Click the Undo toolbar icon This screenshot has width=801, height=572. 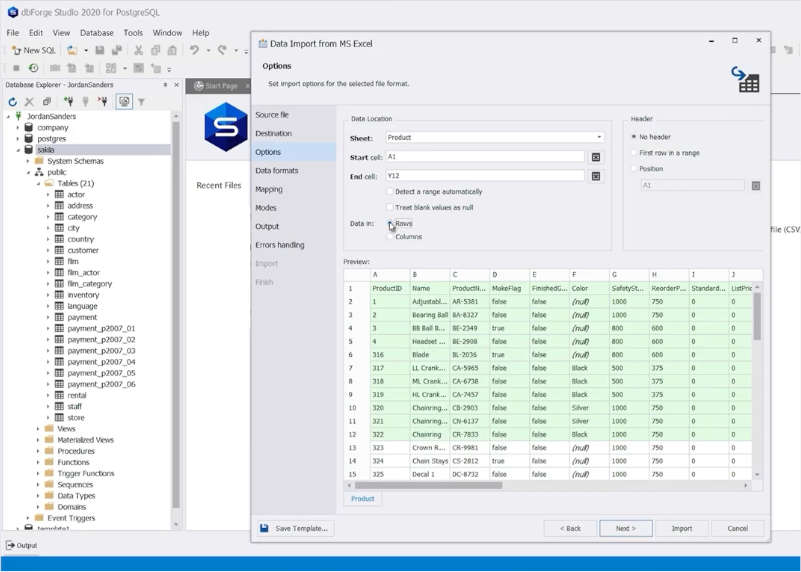(194, 50)
